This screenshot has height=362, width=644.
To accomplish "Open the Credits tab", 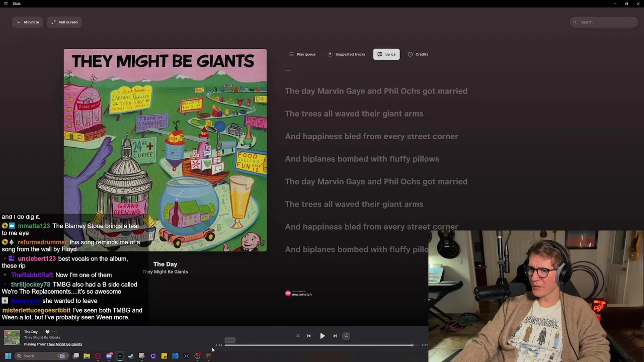I will tap(418, 54).
